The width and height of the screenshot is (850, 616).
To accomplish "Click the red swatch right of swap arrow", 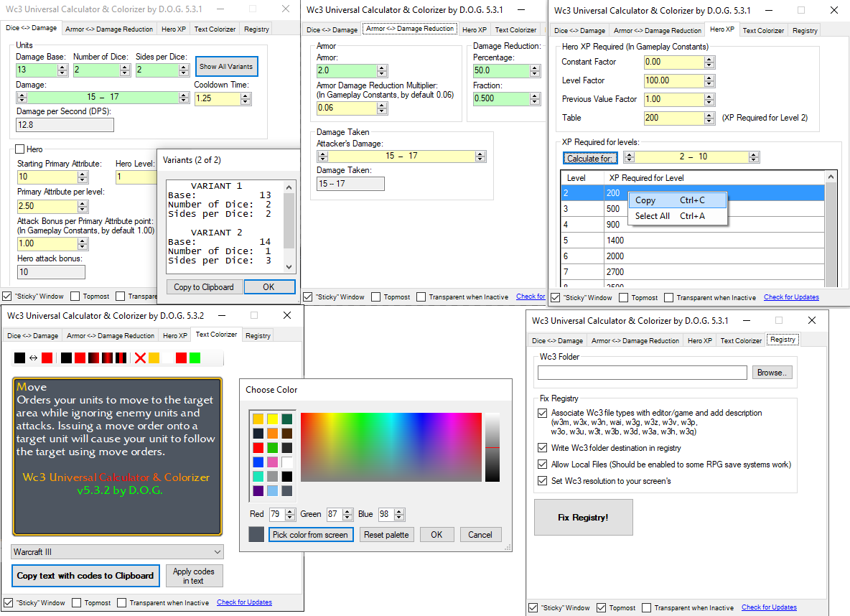I will point(47,358).
